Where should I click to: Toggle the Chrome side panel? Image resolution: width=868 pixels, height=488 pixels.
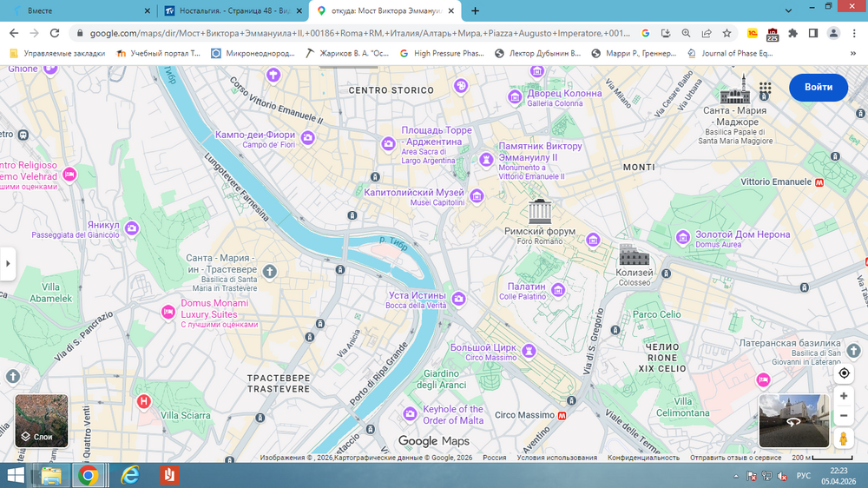coord(813,33)
